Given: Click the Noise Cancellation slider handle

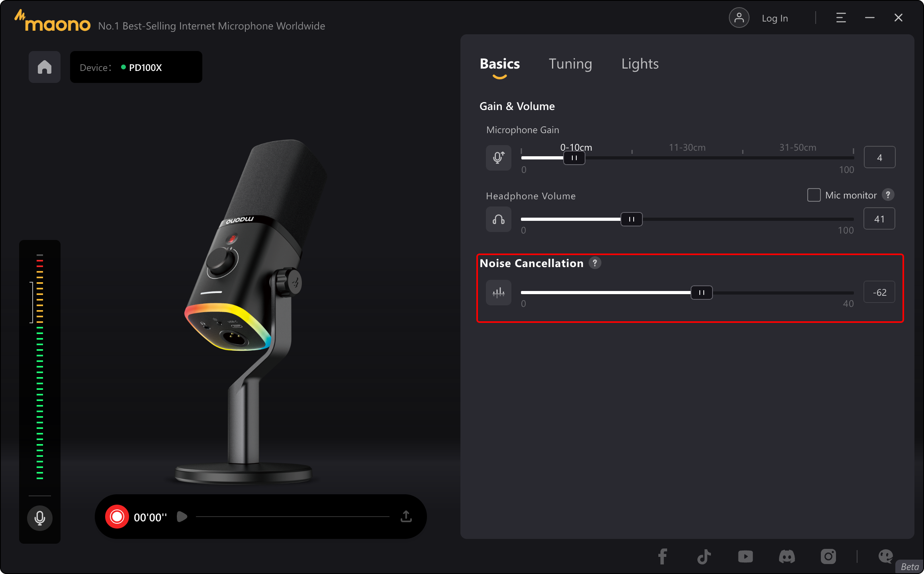Looking at the screenshot, I should pos(702,293).
